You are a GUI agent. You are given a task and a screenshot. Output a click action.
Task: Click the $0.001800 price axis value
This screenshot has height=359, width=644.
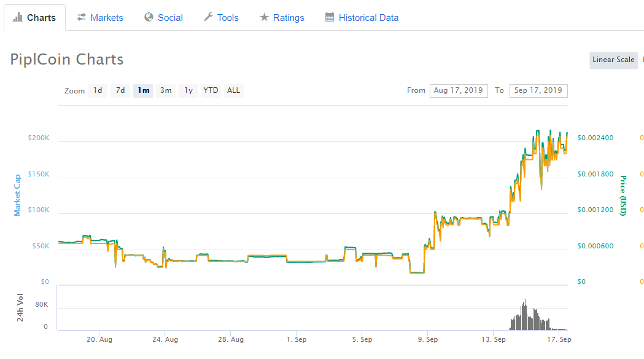pyautogui.click(x=595, y=174)
